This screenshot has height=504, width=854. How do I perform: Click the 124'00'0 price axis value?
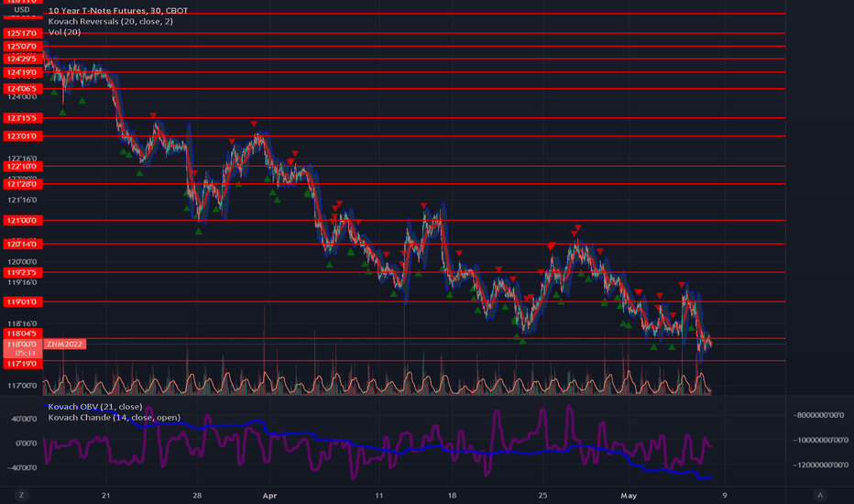(22, 97)
